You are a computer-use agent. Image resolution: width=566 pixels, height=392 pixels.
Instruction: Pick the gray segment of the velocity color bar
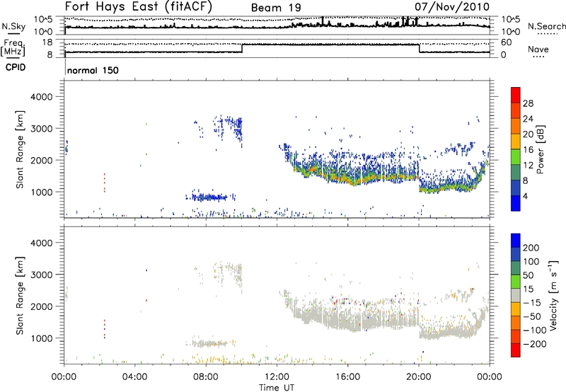(x=516, y=295)
